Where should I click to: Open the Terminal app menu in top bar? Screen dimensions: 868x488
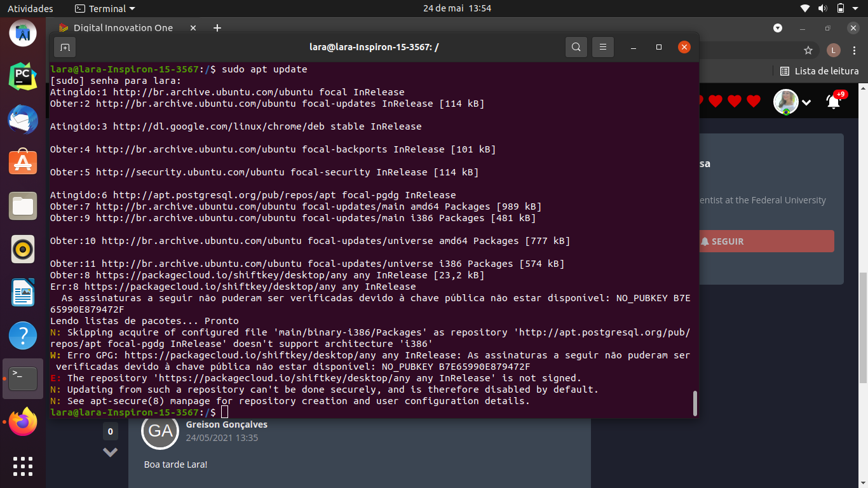105,8
